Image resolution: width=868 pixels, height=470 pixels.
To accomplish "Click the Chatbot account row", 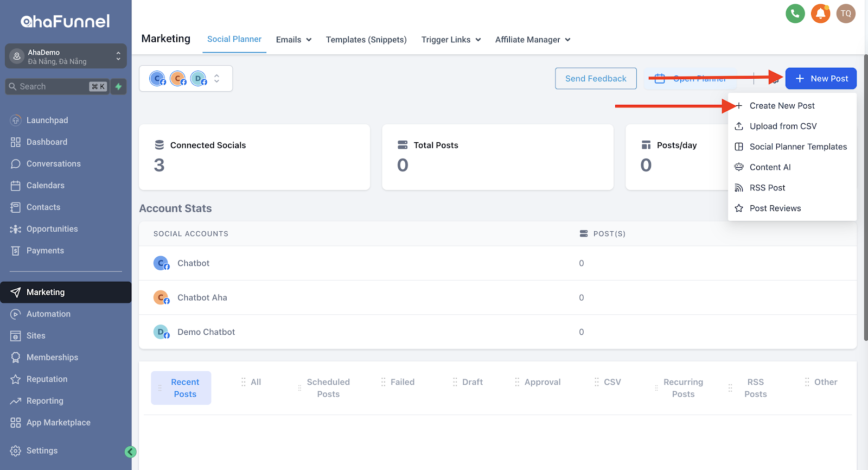I will pos(497,263).
